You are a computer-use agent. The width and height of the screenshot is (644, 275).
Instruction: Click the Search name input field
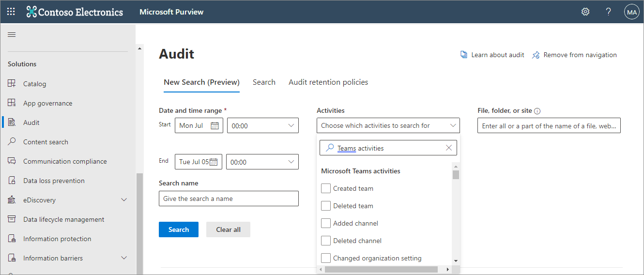(x=229, y=199)
